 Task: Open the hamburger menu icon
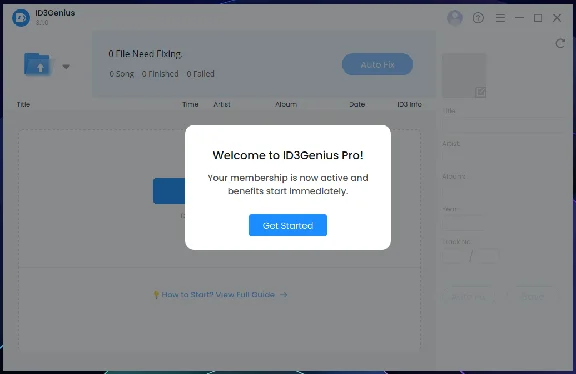[x=500, y=18]
